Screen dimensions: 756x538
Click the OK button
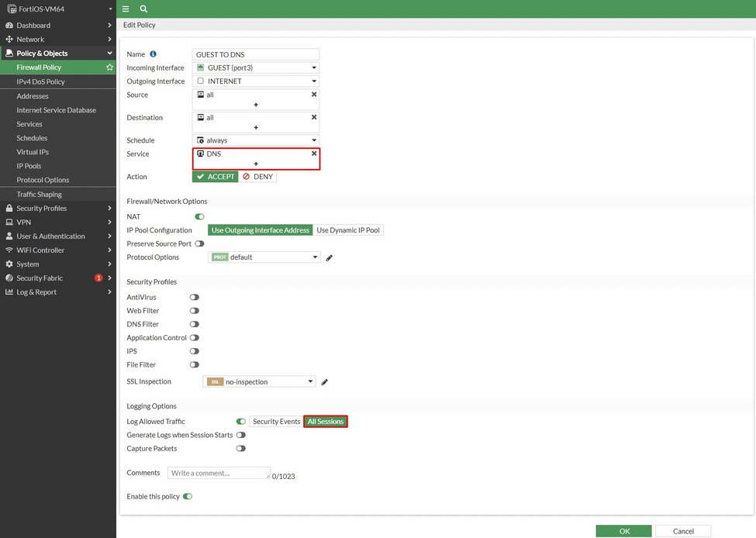[624, 531]
